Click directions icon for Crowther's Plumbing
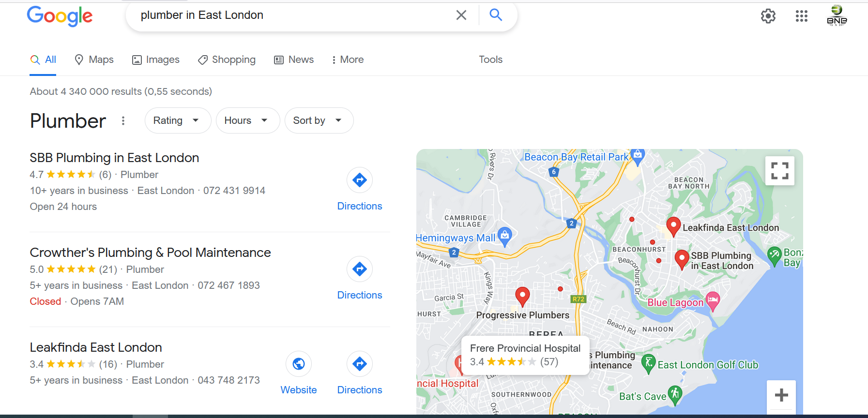 tap(360, 269)
